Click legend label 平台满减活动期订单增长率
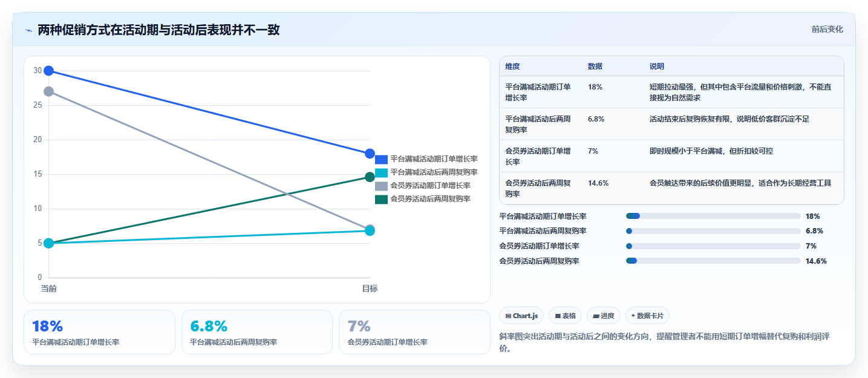The height and width of the screenshot is (378, 868). click(434, 159)
